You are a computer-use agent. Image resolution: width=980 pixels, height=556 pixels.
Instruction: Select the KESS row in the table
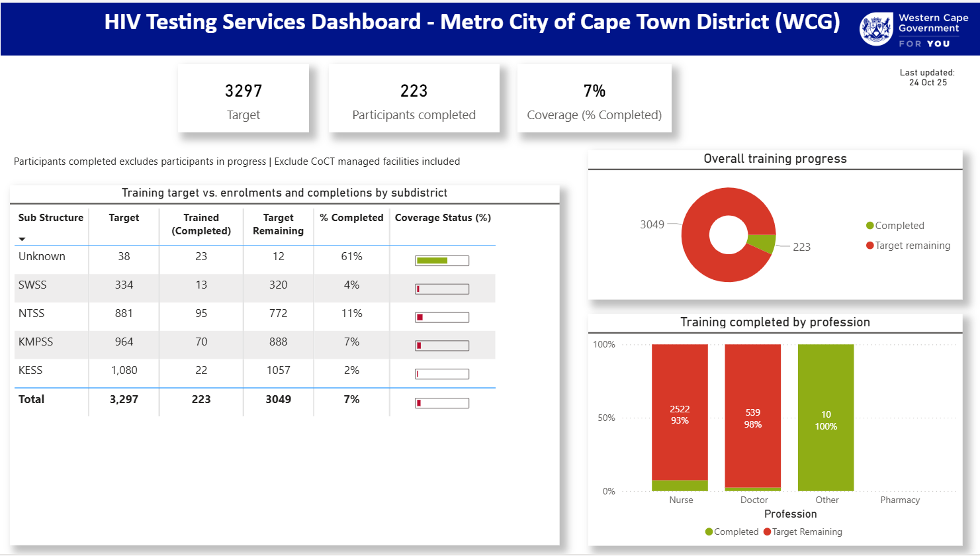30,371
